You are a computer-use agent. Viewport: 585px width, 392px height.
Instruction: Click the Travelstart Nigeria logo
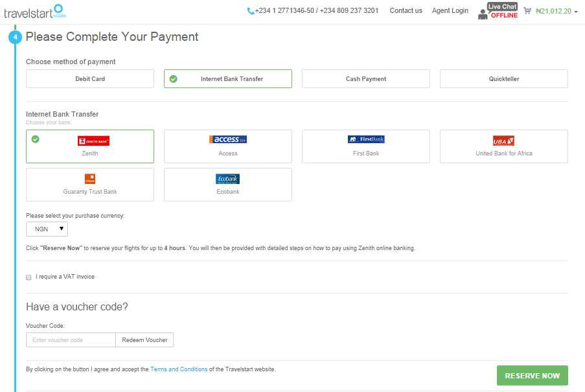point(35,12)
